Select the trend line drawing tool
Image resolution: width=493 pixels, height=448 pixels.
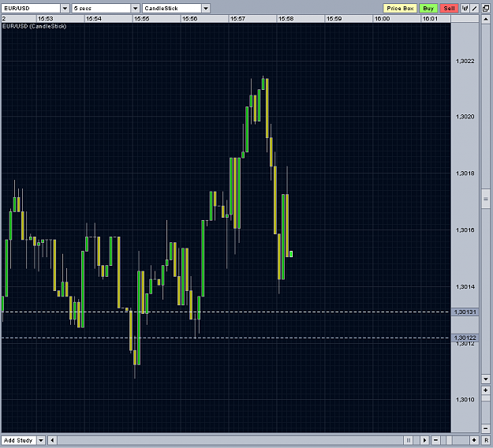click(475, 9)
